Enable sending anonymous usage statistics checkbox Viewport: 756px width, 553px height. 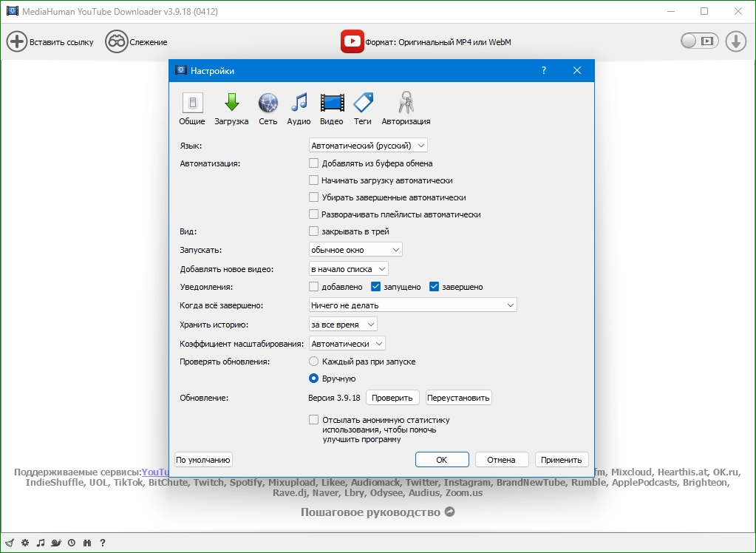click(x=313, y=420)
